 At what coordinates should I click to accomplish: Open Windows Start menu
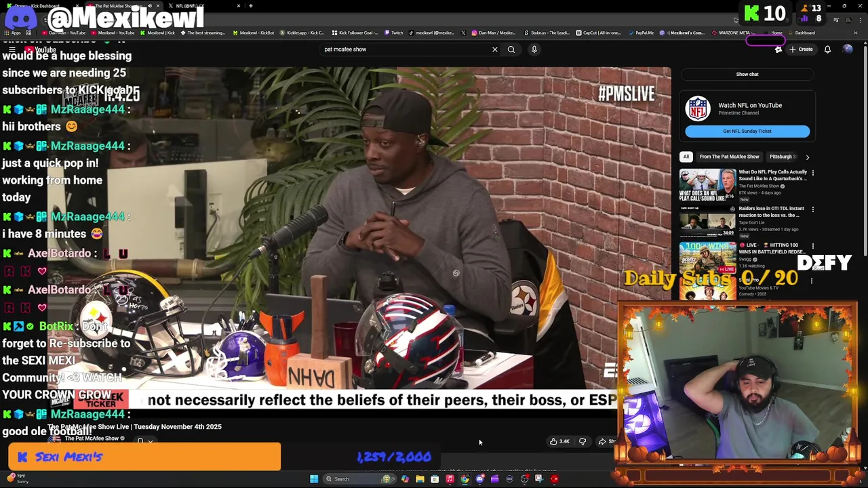tap(314, 479)
